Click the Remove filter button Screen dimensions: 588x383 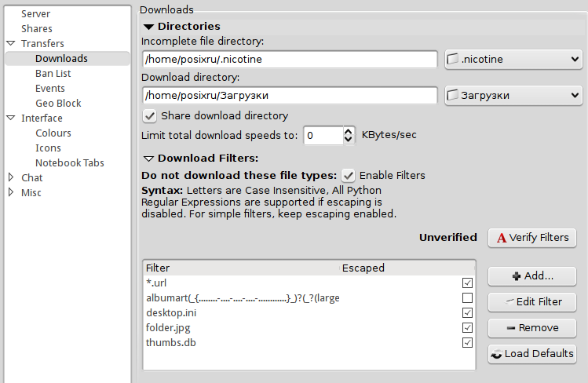(x=532, y=328)
